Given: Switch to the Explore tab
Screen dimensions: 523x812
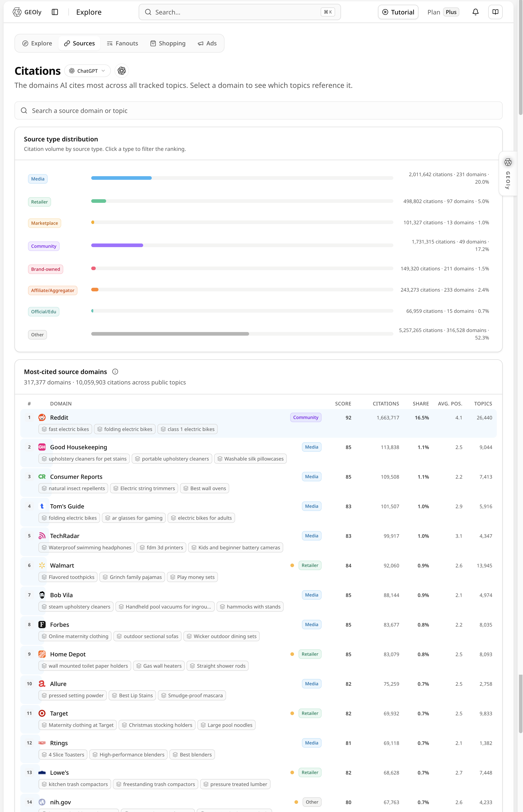Looking at the screenshot, I should coord(37,43).
